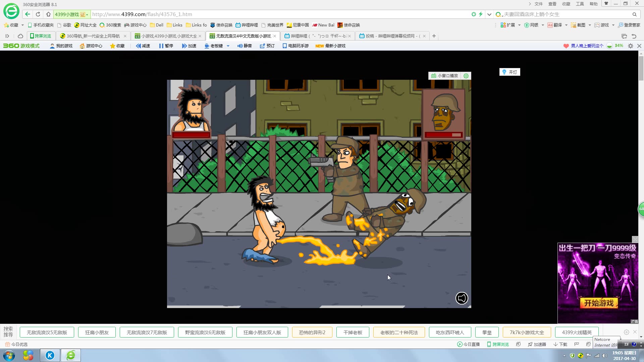Open cloud sync icon near tabs
Viewport: 644px width, 362px height.
coord(20,36)
